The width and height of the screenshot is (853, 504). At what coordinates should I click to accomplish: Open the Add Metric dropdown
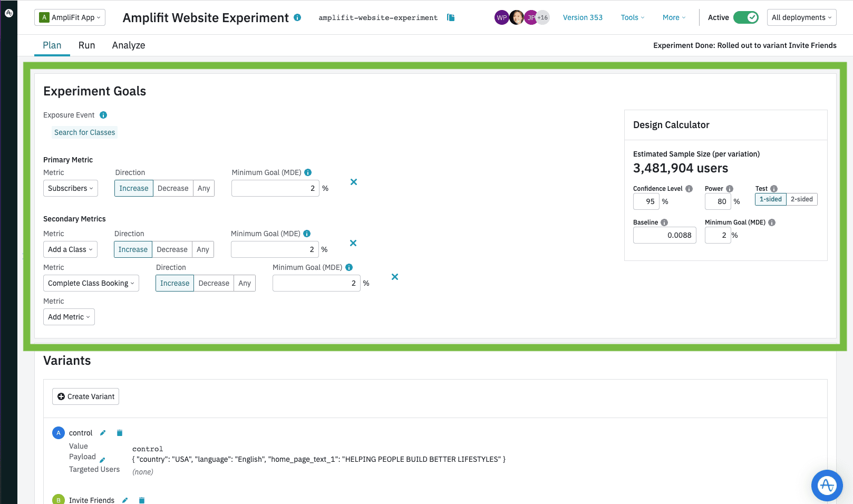tap(69, 317)
